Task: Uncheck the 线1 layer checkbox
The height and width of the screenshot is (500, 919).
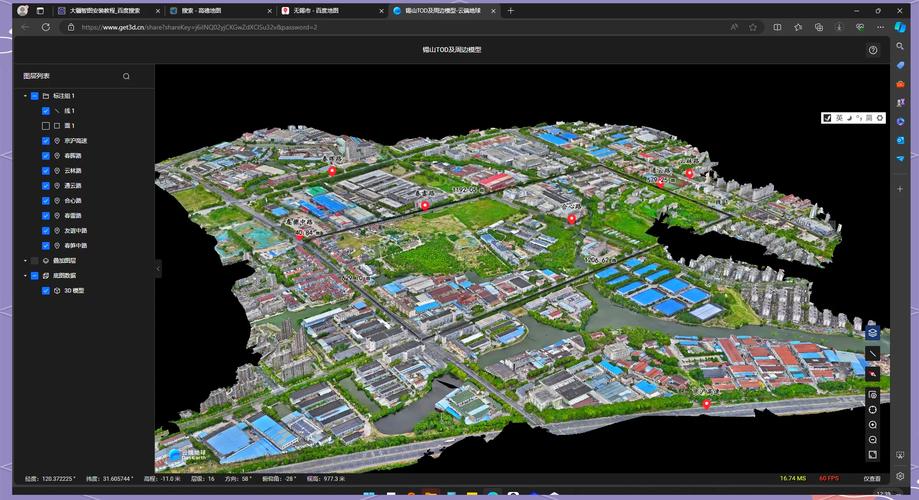Action: (46, 111)
